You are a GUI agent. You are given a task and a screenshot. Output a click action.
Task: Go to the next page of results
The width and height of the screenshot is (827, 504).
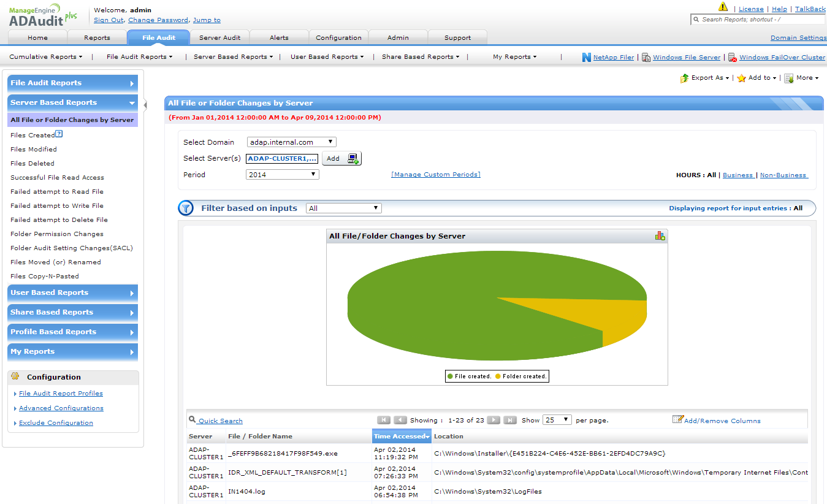coord(494,420)
